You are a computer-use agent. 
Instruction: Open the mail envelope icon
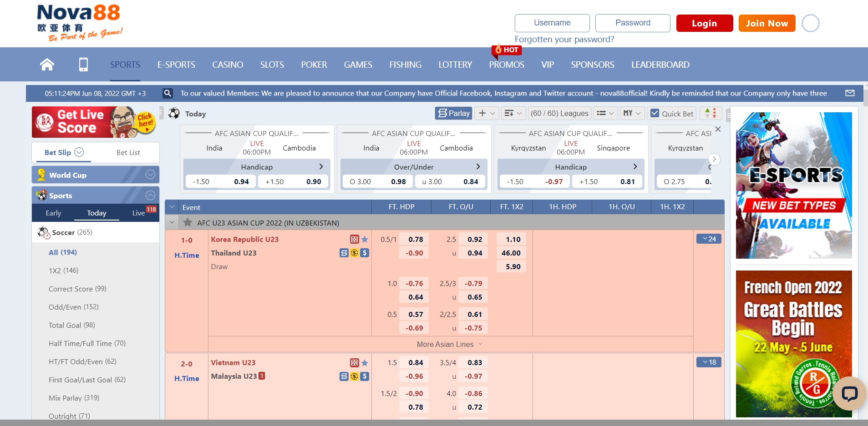tap(850, 93)
